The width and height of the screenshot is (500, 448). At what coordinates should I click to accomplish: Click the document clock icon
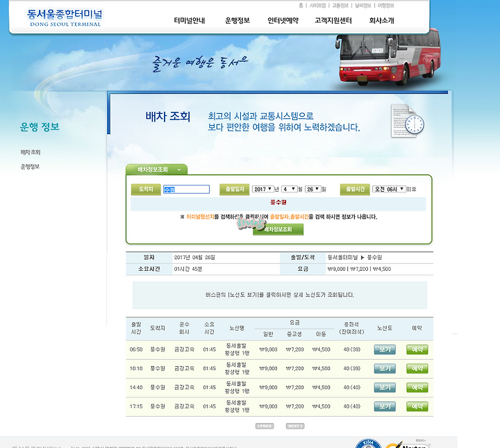[x=408, y=121]
